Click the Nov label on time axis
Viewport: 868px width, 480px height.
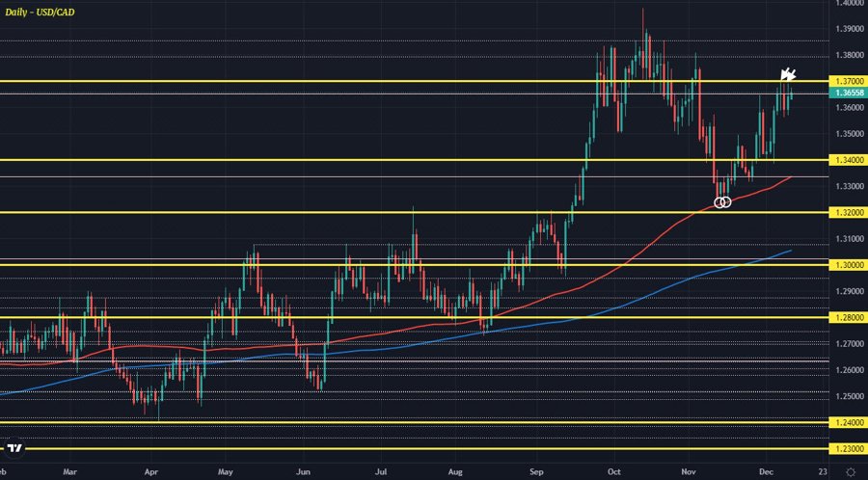(688, 472)
